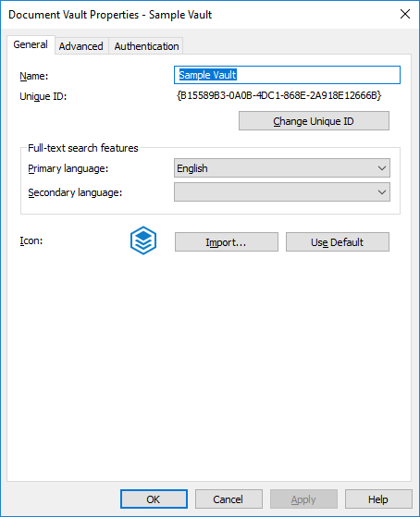Switch to the Advanced tab

(81, 46)
